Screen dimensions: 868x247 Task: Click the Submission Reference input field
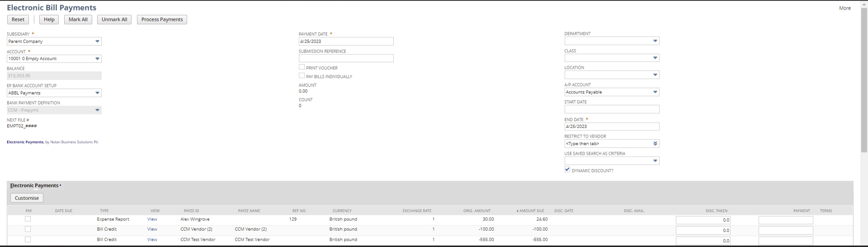(x=346, y=58)
